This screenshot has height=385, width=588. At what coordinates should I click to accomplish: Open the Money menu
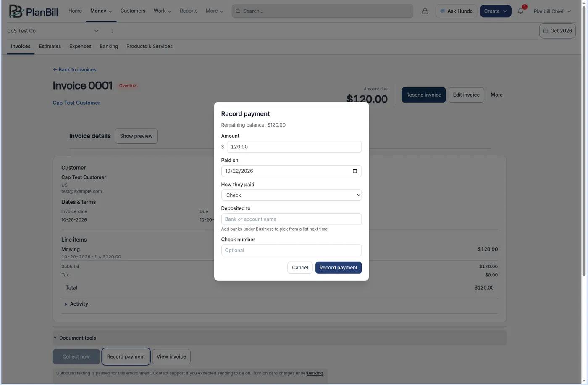coord(101,11)
